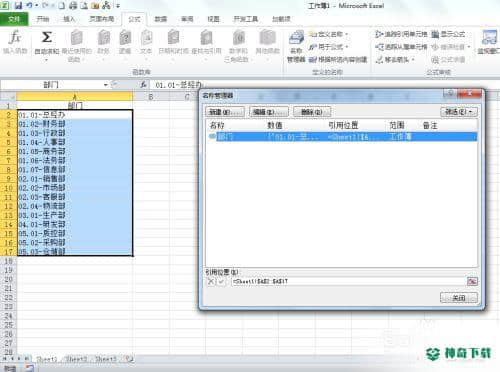Open the Name Manager icon in ribbon
This screenshot has height=372, width=500.
(x=296, y=47)
